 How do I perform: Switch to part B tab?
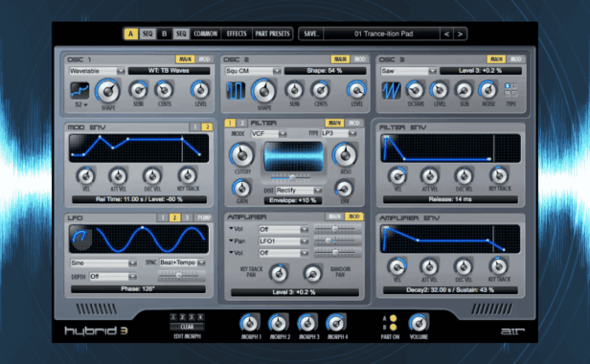click(x=164, y=34)
